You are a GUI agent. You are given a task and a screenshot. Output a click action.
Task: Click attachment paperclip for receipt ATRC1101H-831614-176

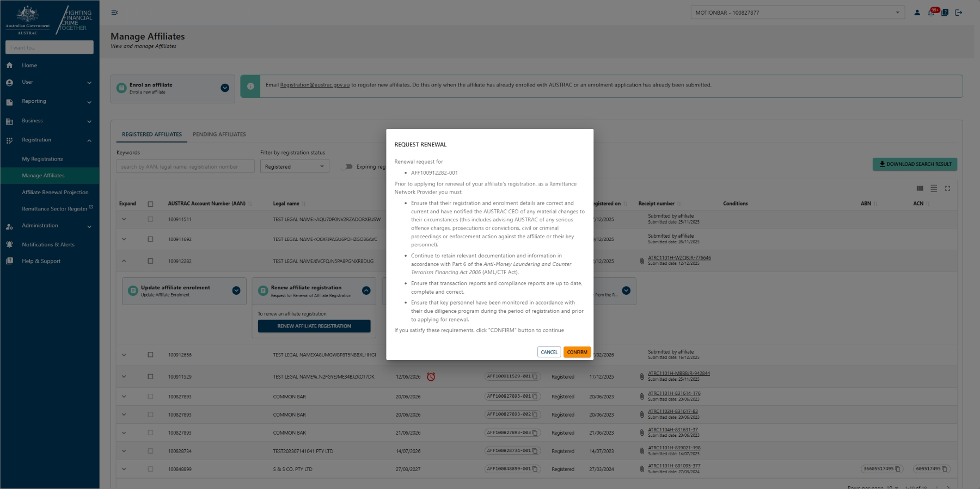642,397
